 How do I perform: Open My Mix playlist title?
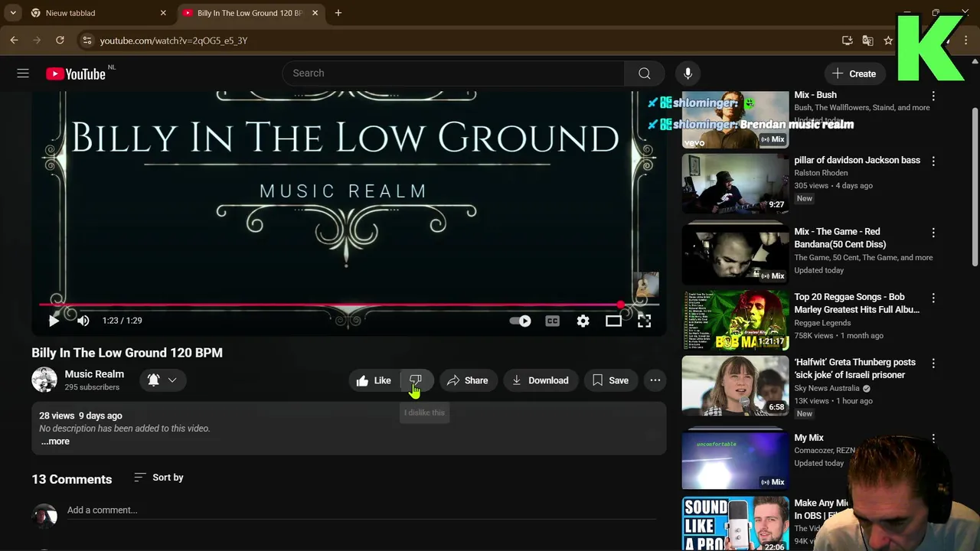pos(808,438)
